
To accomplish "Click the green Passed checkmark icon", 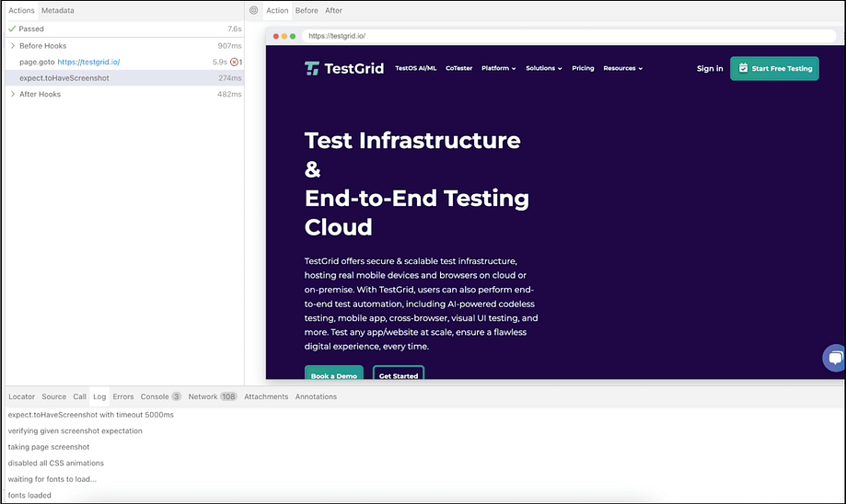I will 12,29.
